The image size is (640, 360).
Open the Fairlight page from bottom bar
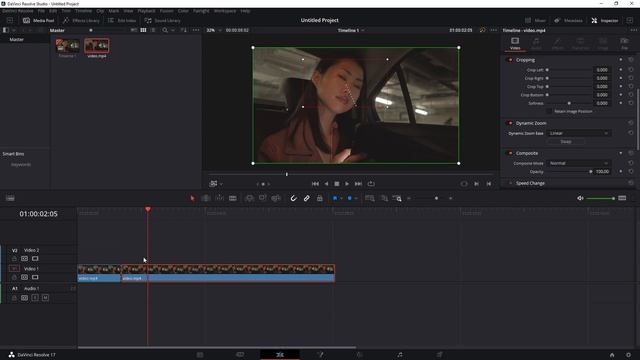click(400, 355)
